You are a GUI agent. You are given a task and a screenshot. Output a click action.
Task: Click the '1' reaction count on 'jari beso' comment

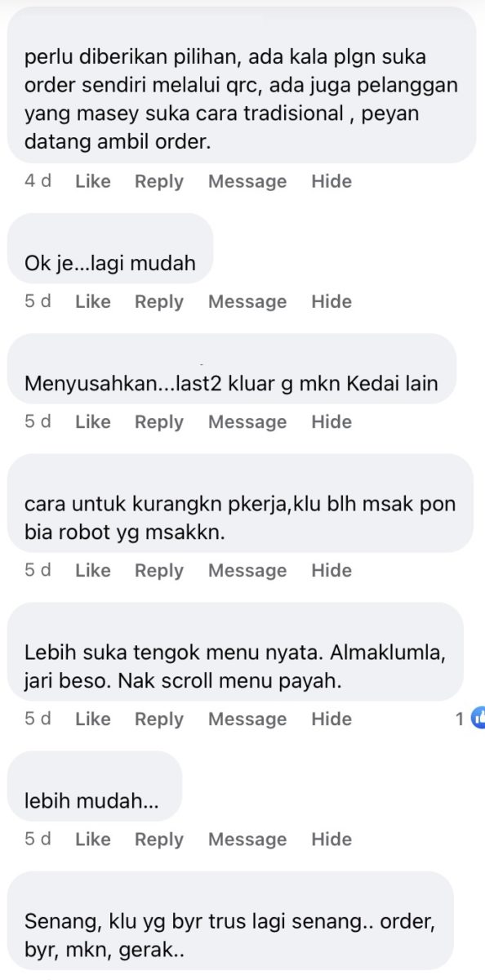461,719
